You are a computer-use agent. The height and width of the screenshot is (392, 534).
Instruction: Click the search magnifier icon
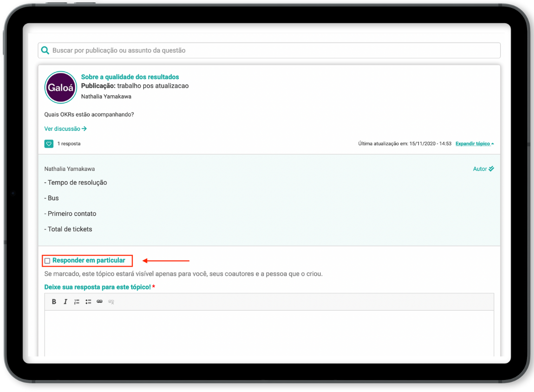[45, 51]
